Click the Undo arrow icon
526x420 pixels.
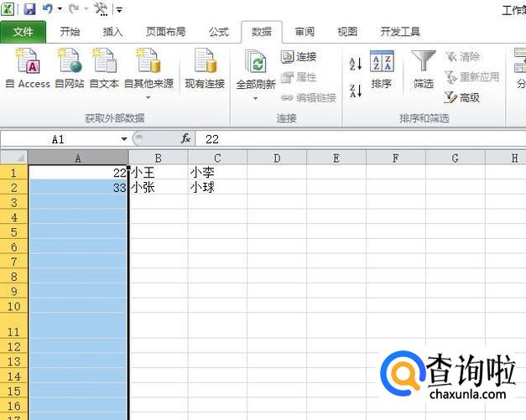pyautogui.click(x=48, y=8)
